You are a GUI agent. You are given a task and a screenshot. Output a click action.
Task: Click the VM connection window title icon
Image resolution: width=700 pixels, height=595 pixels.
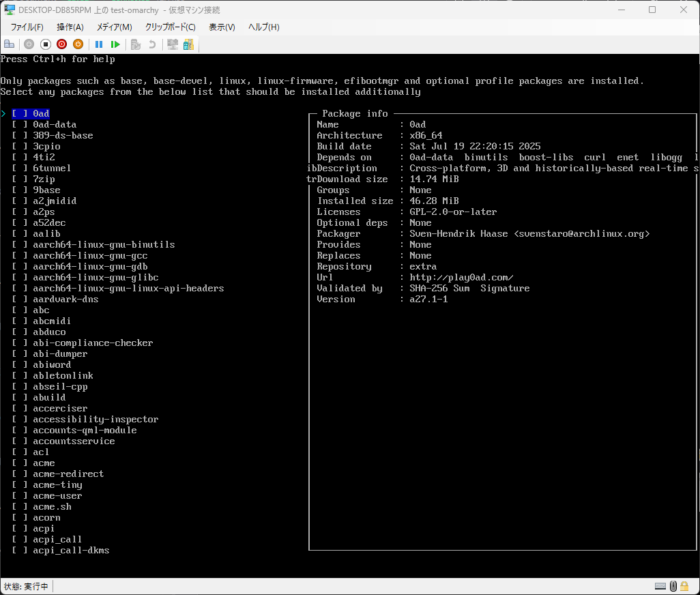tap(10, 10)
